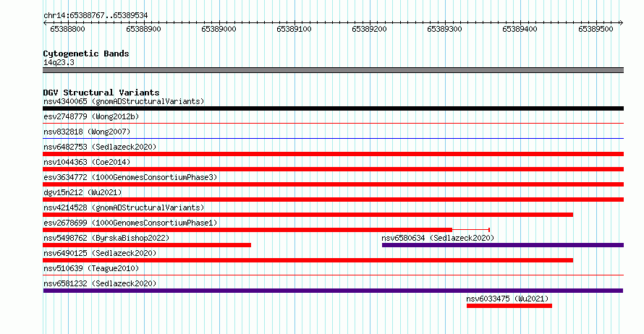This screenshot has height=334, width=644.
Task: Click the thin red nsv510639 line
Action: click(333, 275)
